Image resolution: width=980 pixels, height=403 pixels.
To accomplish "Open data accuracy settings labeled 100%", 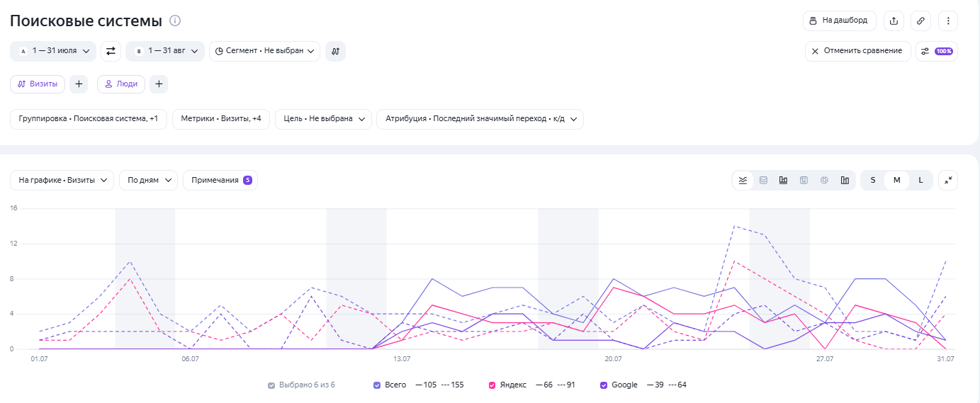I will click(x=936, y=51).
